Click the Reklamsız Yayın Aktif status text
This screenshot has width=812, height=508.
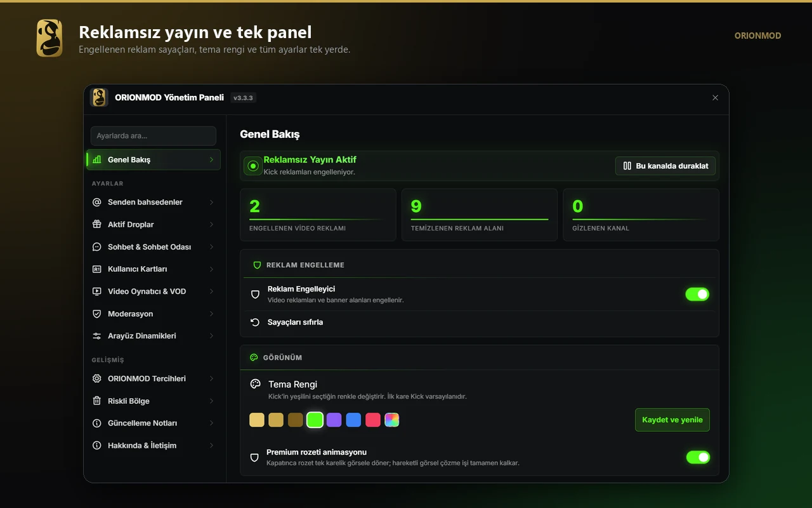click(x=310, y=160)
